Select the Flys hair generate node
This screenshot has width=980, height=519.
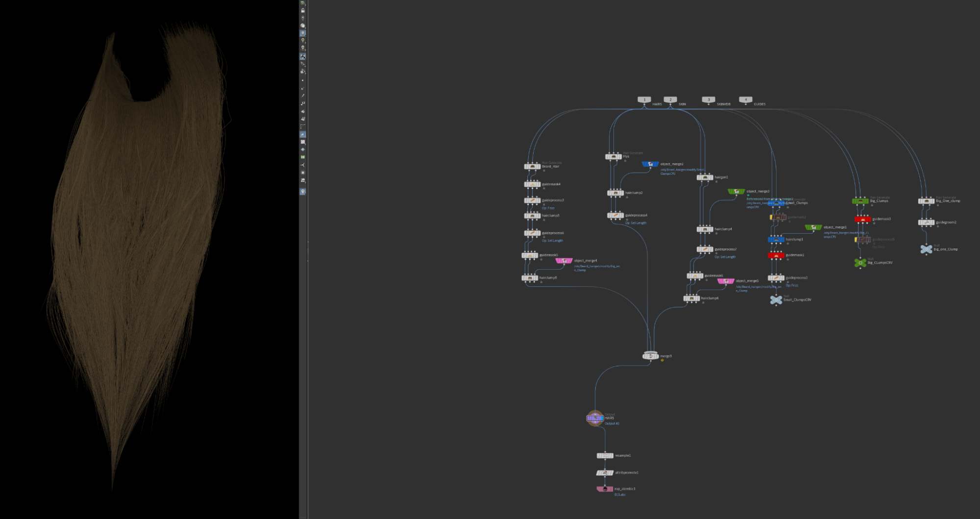[x=613, y=156]
